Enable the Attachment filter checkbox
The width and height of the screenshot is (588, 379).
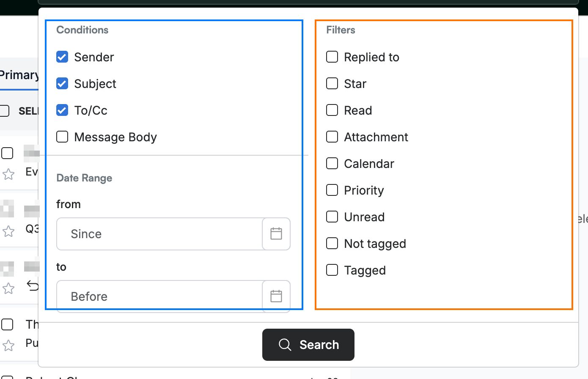(x=332, y=137)
